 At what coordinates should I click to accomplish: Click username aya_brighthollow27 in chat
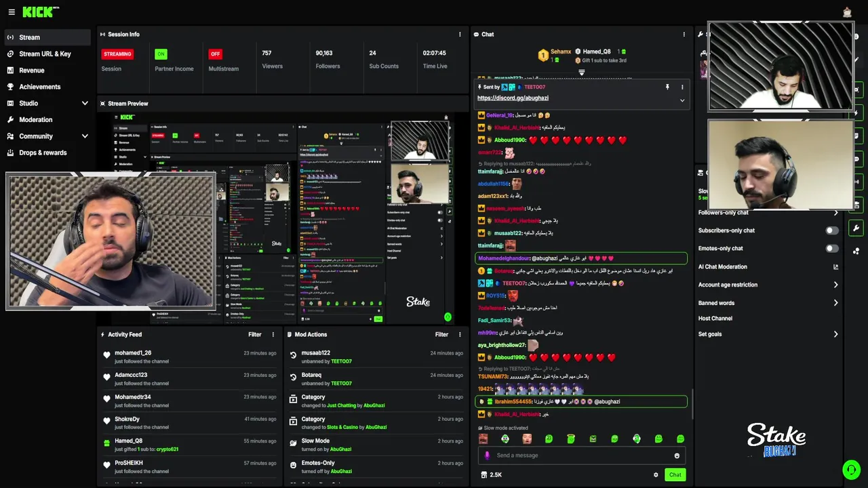[x=502, y=346]
